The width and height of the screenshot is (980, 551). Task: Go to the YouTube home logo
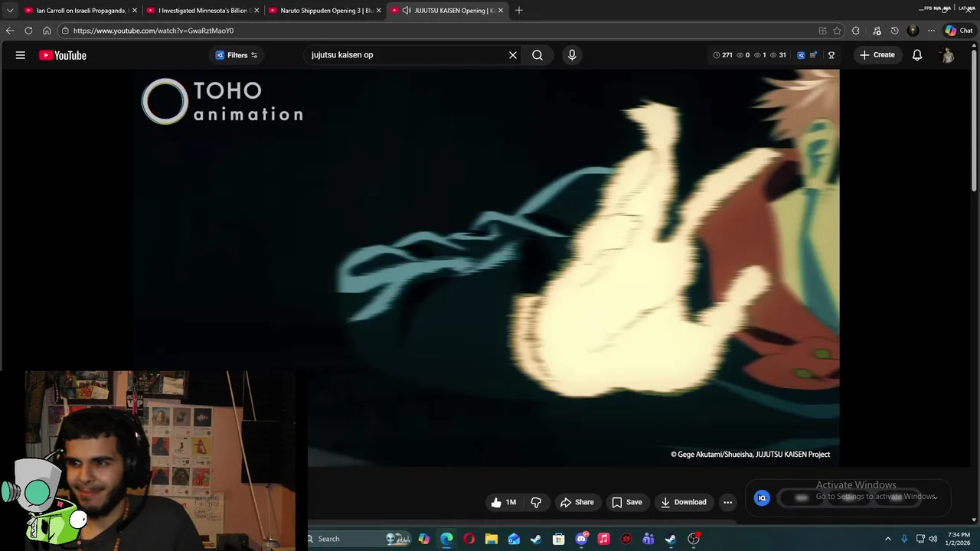click(x=63, y=55)
